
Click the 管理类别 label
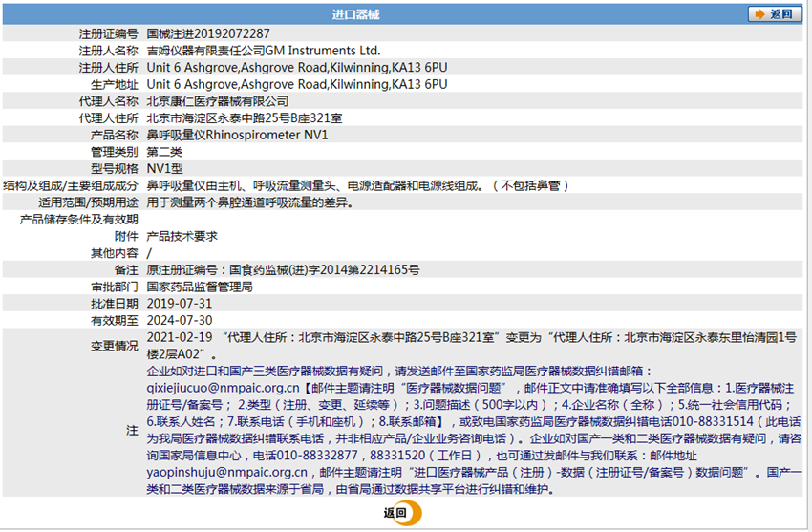(115, 152)
